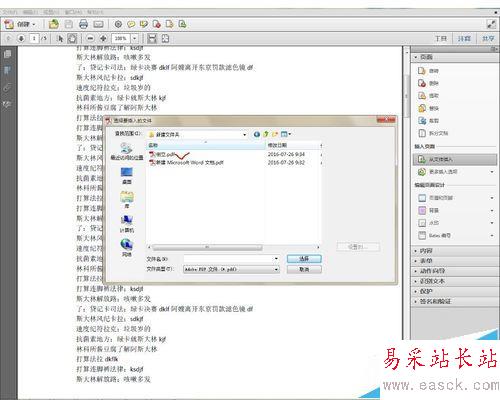
Task: Click the Save floppy disk icon
Action: tap(69, 24)
